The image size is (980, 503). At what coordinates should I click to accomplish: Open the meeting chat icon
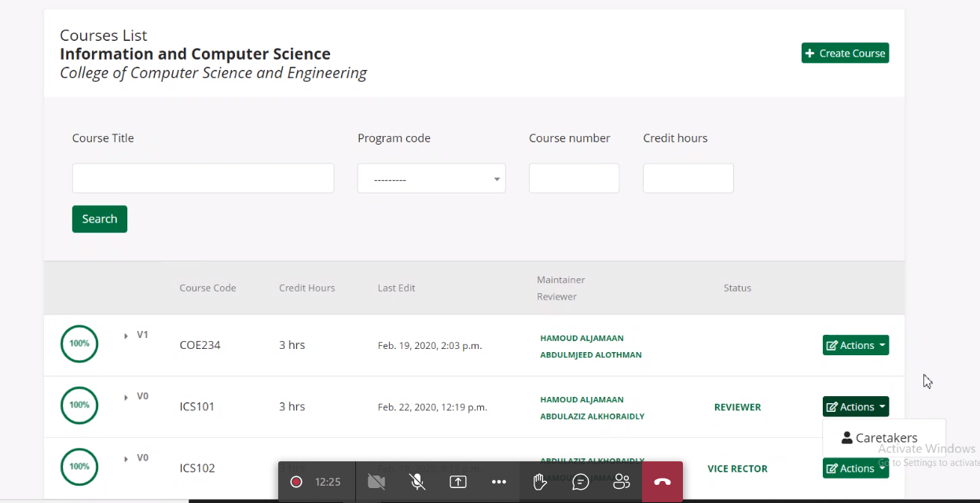[581, 482]
